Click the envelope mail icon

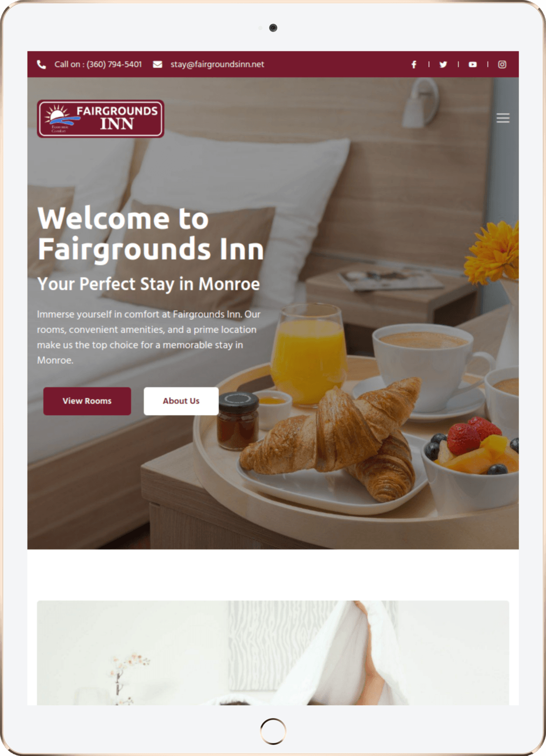(x=158, y=64)
